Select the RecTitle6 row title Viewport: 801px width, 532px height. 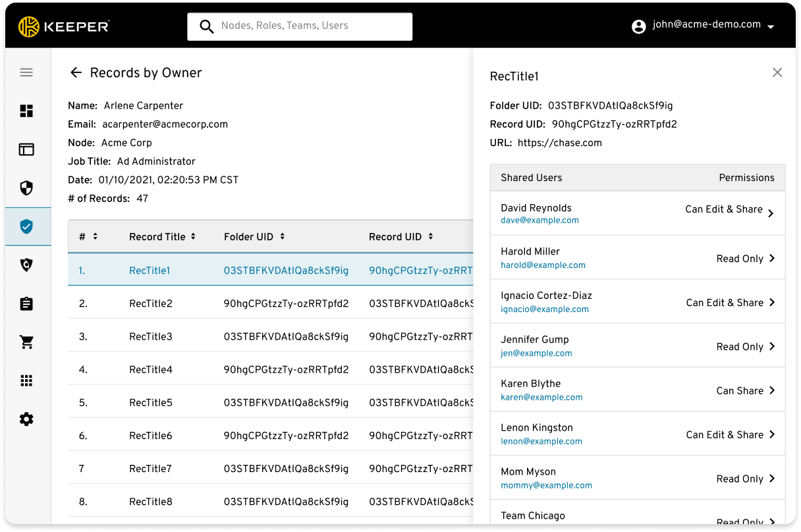click(x=151, y=435)
